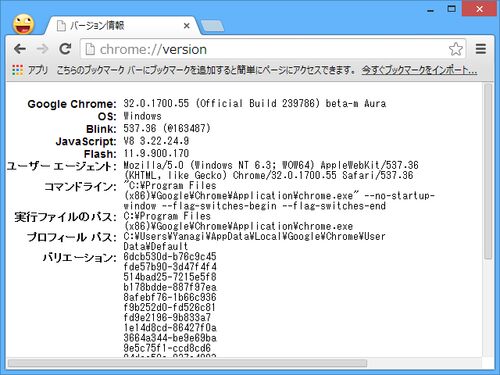Click the horizontal scrollbar thumb
This screenshot has width=500, height=375.
click(187, 363)
